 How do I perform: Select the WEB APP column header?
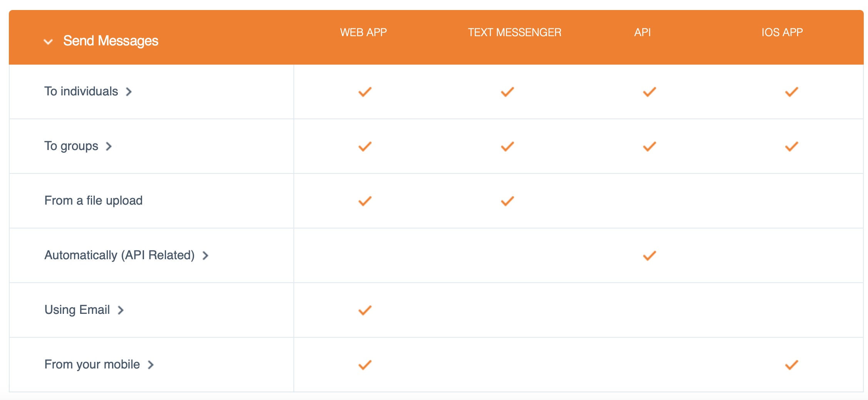[x=363, y=32]
